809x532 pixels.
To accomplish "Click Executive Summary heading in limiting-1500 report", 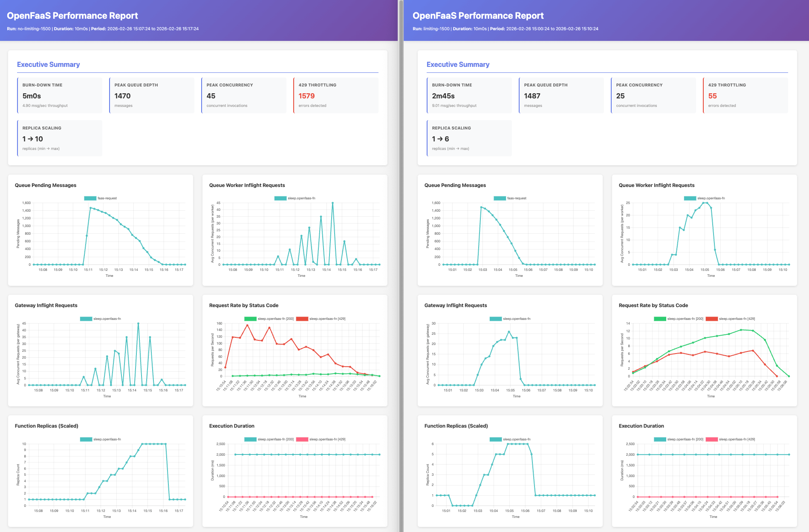I will click(458, 64).
